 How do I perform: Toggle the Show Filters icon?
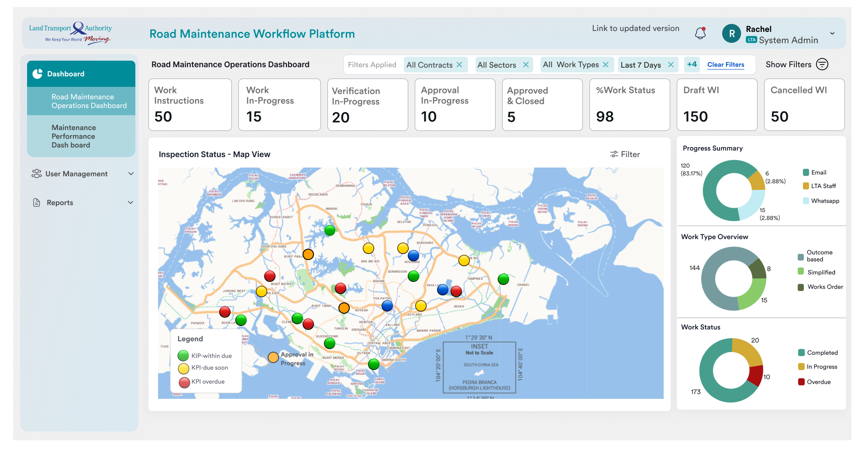[822, 64]
